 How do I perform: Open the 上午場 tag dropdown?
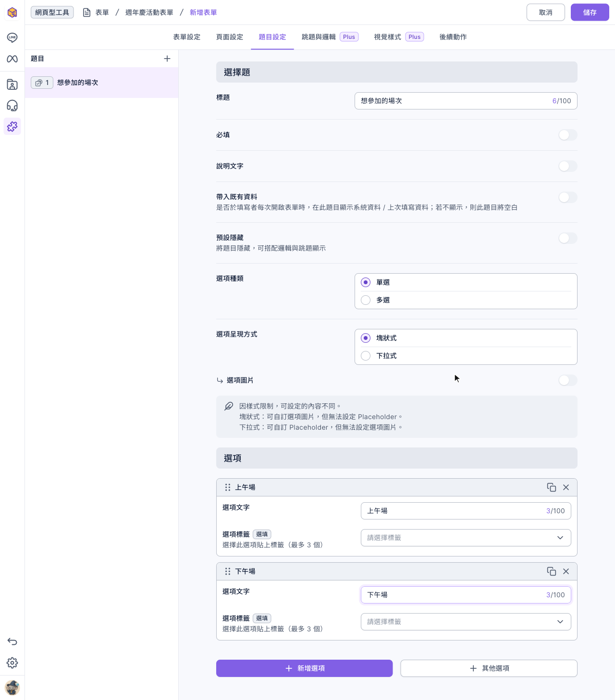coord(466,538)
